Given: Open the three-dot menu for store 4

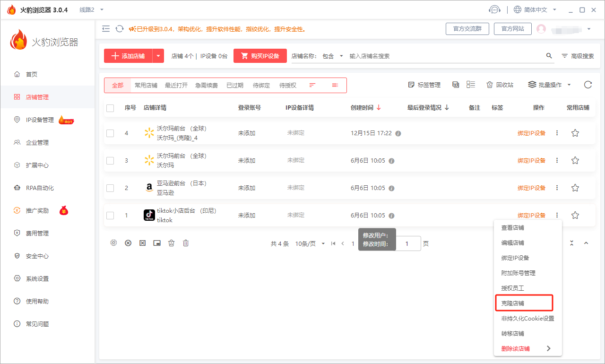Looking at the screenshot, I should coord(557,133).
